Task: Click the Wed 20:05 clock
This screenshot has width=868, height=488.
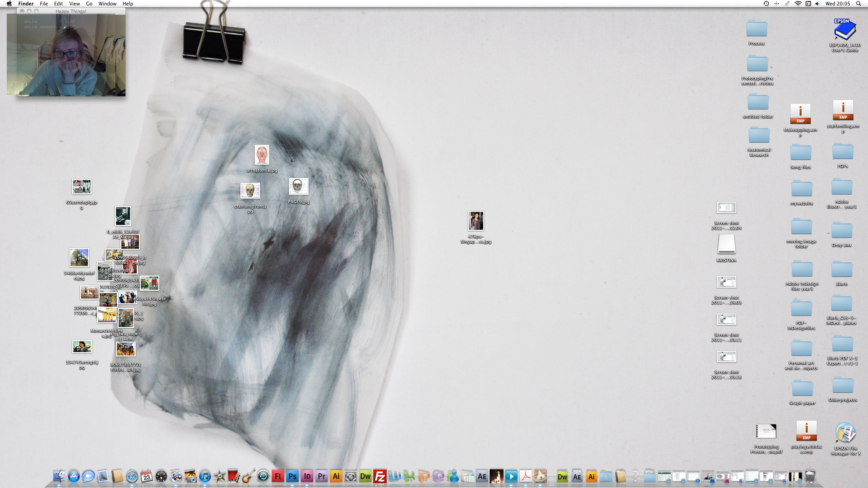Action: tap(837, 4)
